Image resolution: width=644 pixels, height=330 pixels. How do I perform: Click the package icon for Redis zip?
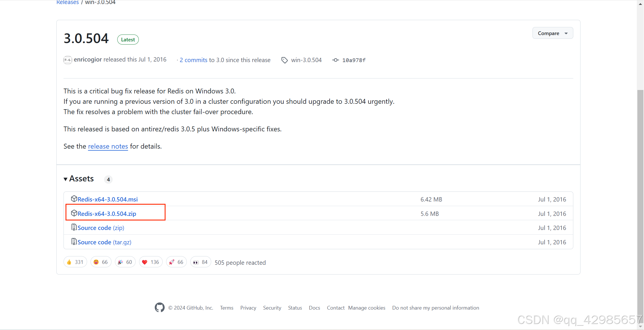click(74, 213)
